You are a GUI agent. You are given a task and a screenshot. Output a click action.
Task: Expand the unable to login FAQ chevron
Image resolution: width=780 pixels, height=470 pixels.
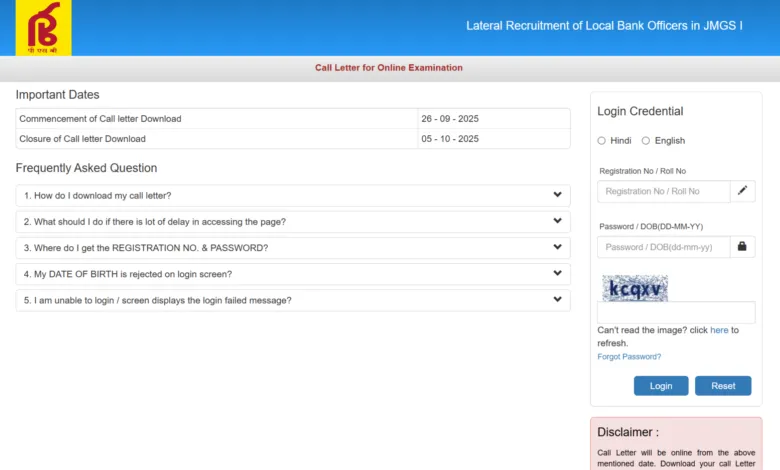tap(557, 299)
